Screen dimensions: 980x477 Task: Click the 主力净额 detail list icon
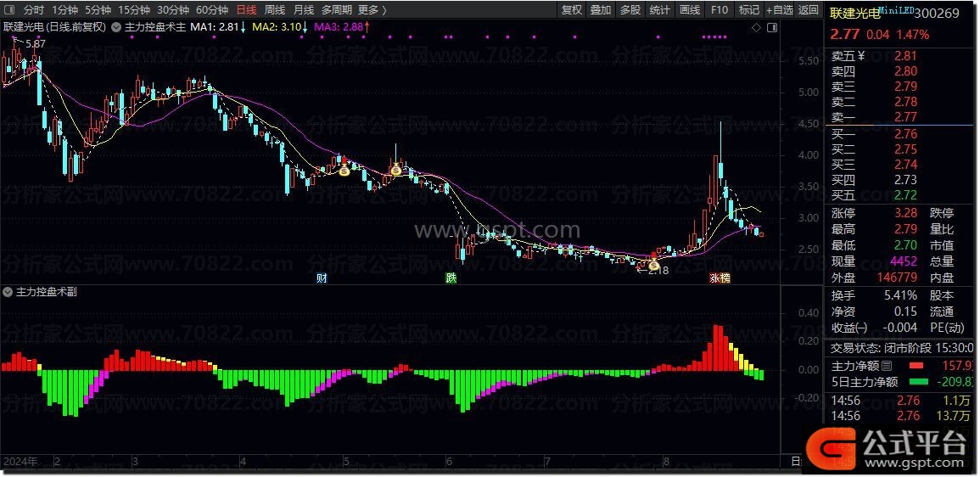pos(887,365)
